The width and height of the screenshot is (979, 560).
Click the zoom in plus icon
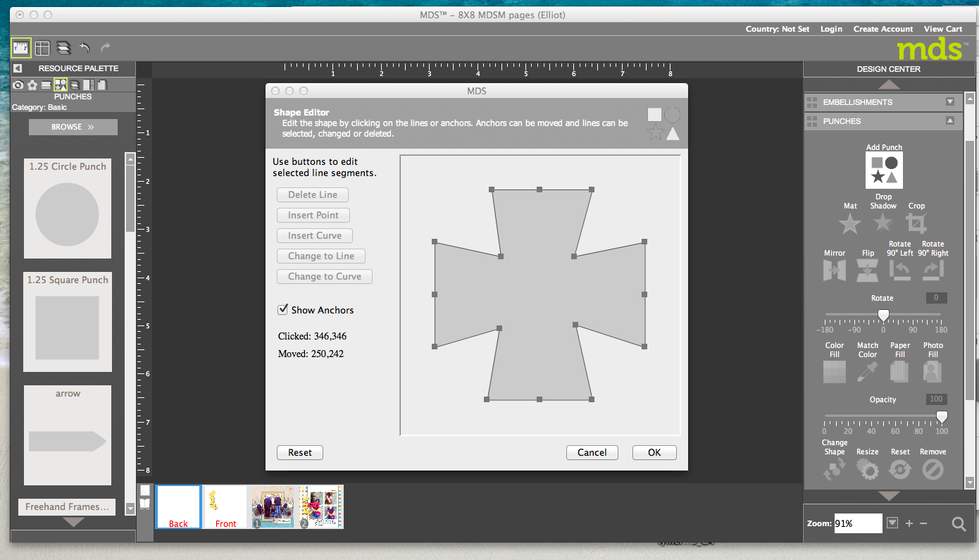(x=909, y=523)
